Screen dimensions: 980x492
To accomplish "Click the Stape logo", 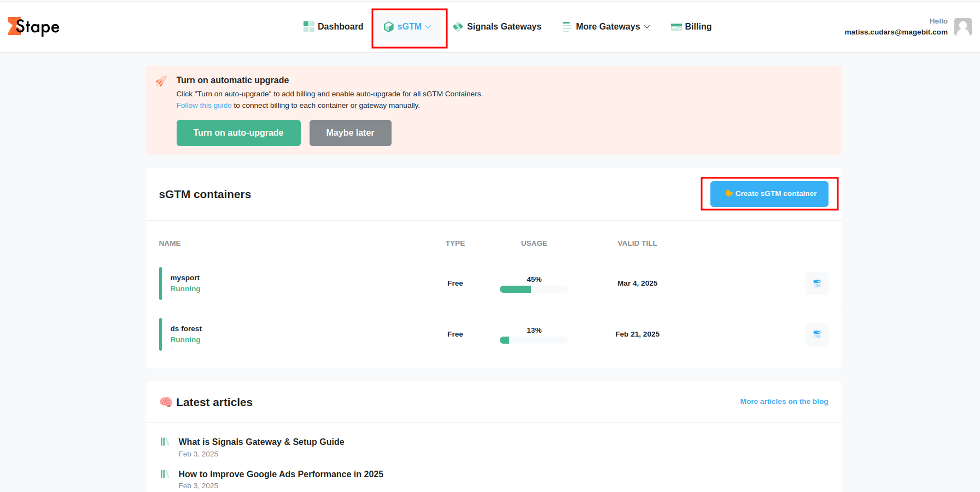I will coord(34,26).
